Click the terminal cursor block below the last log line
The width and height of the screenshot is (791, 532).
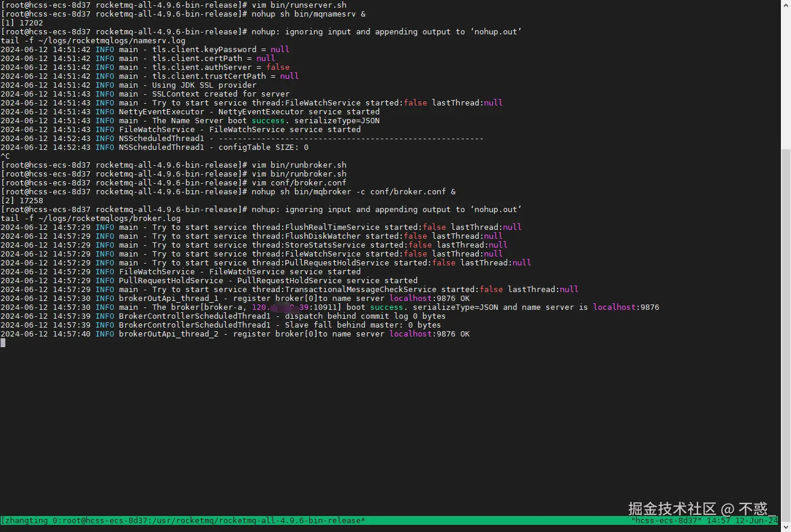point(3,343)
